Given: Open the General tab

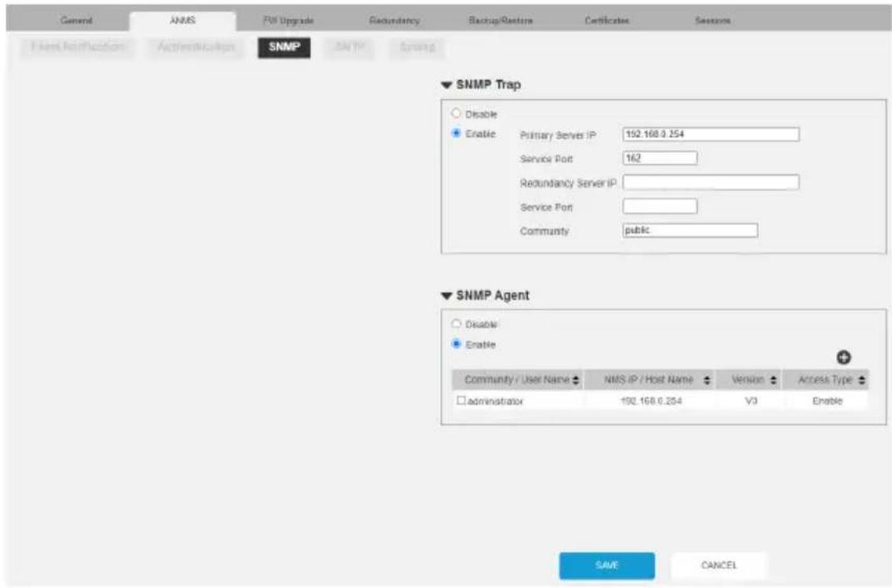Looking at the screenshot, I should [76, 20].
